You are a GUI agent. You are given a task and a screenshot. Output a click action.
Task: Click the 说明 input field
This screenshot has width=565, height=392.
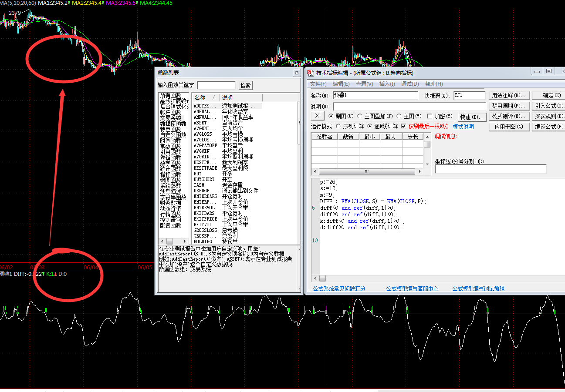click(409, 106)
